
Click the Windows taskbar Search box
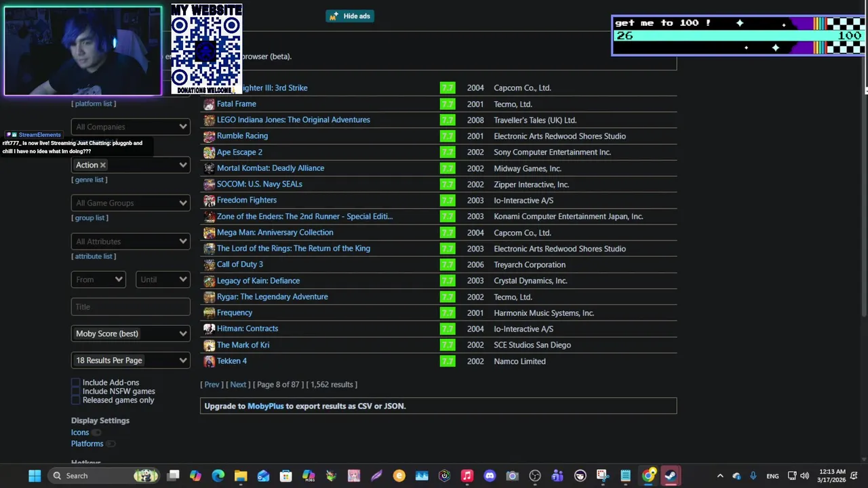click(x=104, y=476)
